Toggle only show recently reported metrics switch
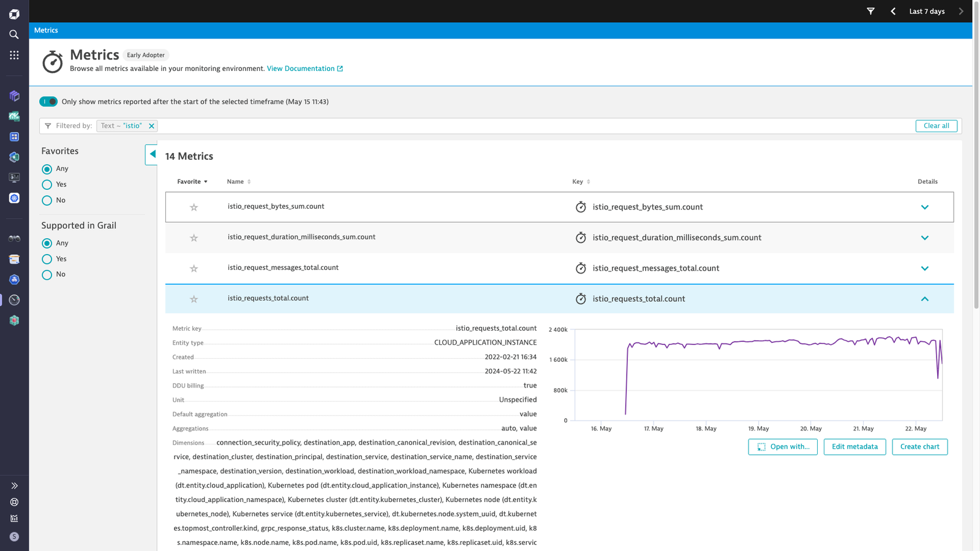 click(x=48, y=102)
